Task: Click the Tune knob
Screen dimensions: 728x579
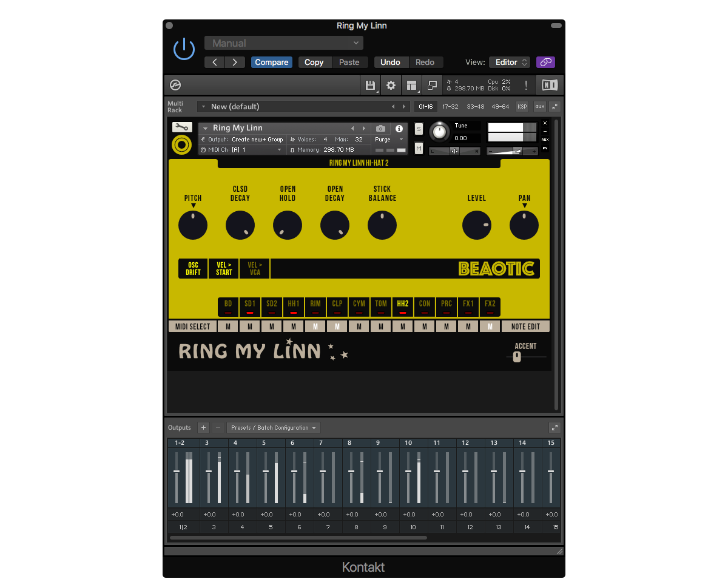Action: point(440,132)
